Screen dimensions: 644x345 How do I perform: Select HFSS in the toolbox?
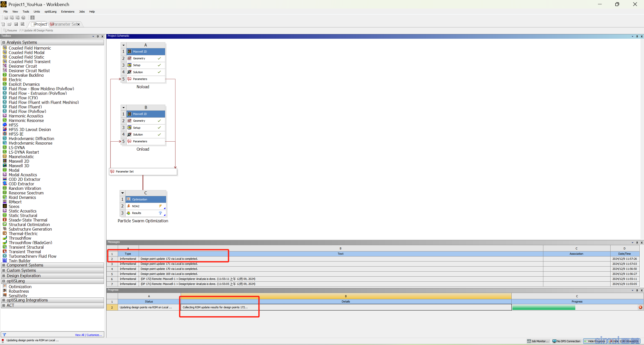(x=13, y=125)
